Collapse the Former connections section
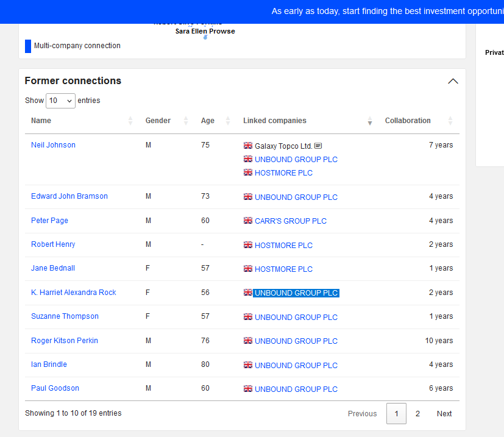The height and width of the screenshot is (437, 504). coord(453,81)
